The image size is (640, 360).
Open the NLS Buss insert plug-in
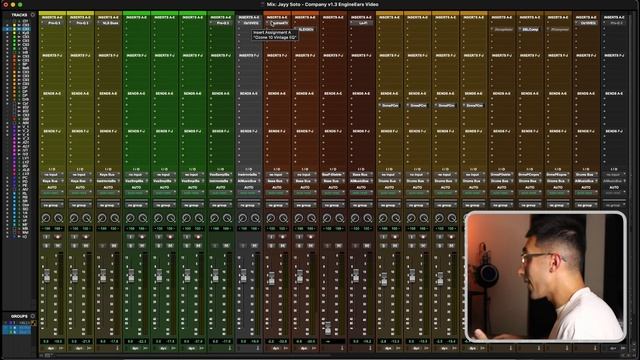(x=109, y=23)
